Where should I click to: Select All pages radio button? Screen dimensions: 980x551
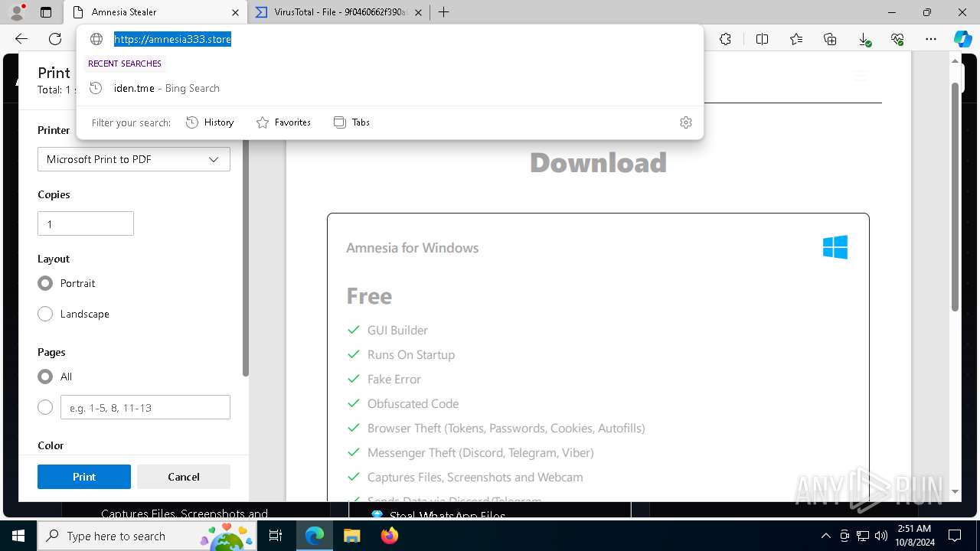[x=45, y=377]
